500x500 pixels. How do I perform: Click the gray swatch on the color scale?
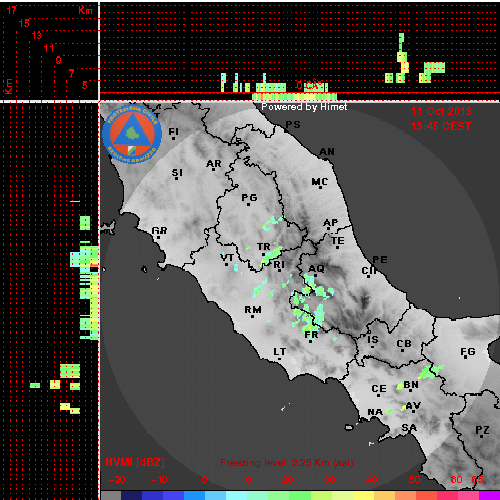[x=111, y=495]
